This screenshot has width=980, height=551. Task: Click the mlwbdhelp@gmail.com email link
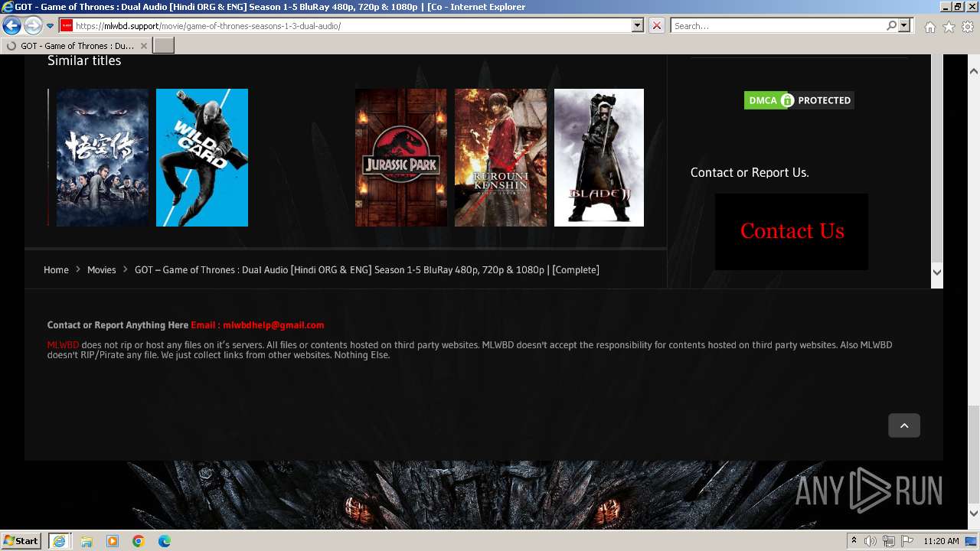point(273,325)
